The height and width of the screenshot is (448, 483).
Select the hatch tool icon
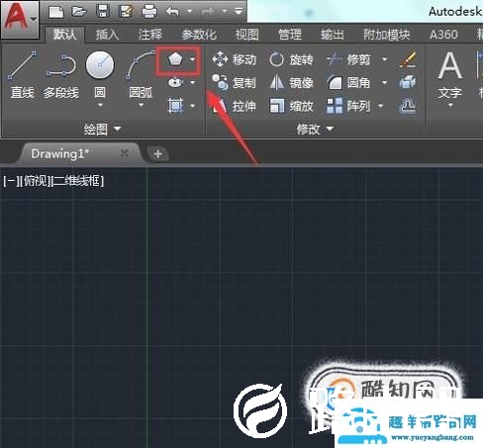pyautogui.click(x=175, y=106)
